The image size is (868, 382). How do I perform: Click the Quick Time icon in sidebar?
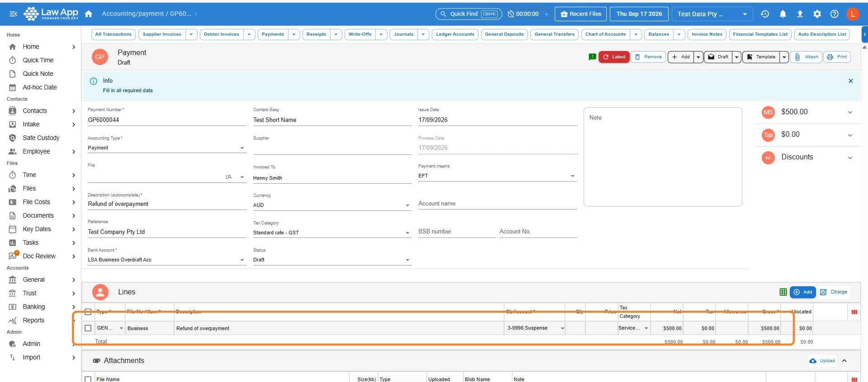(x=13, y=60)
